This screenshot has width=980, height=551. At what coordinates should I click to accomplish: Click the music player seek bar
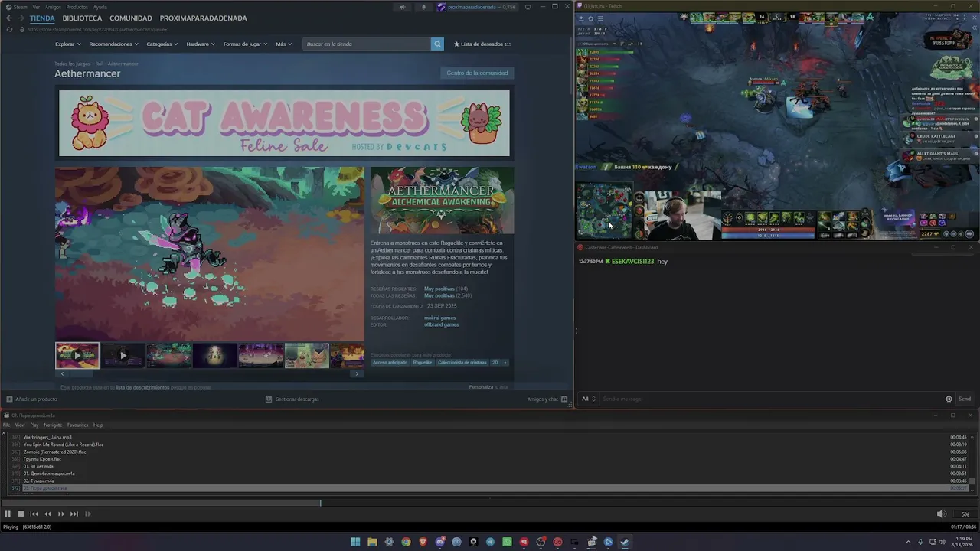pyautogui.click(x=490, y=503)
